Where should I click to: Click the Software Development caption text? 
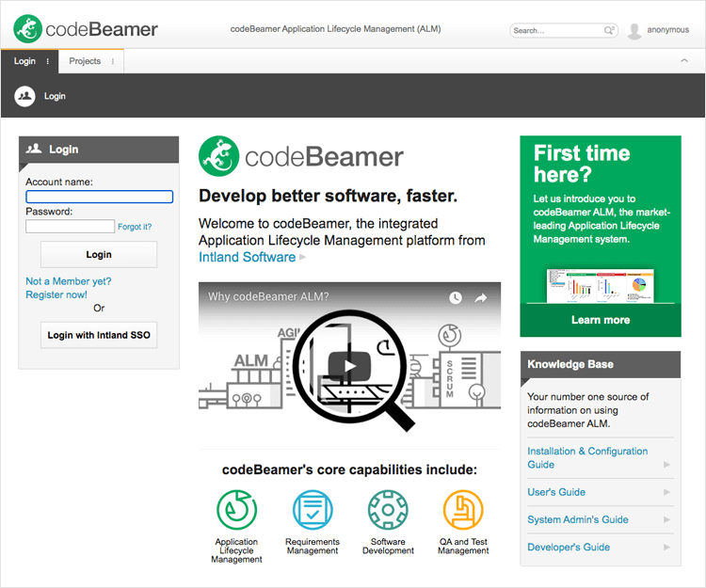tap(388, 547)
